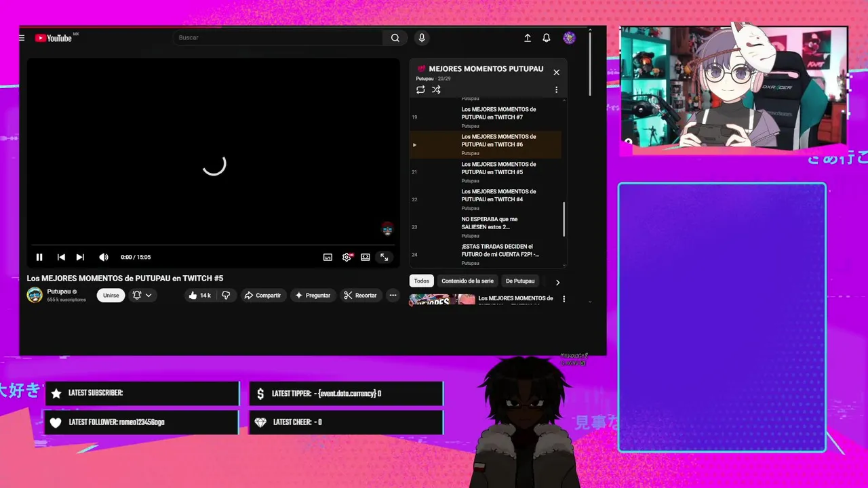Open YouTube notifications bell in header
The height and width of the screenshot is (488, 868).
[x=547, y=38]
